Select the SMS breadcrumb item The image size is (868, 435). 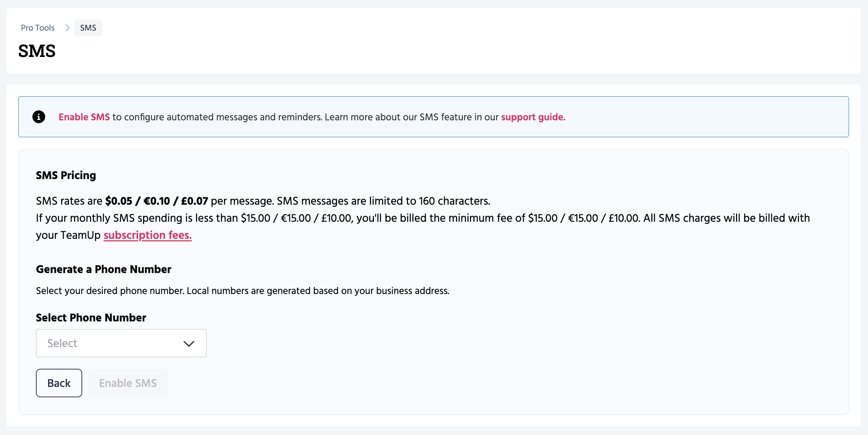coord(88,27)
